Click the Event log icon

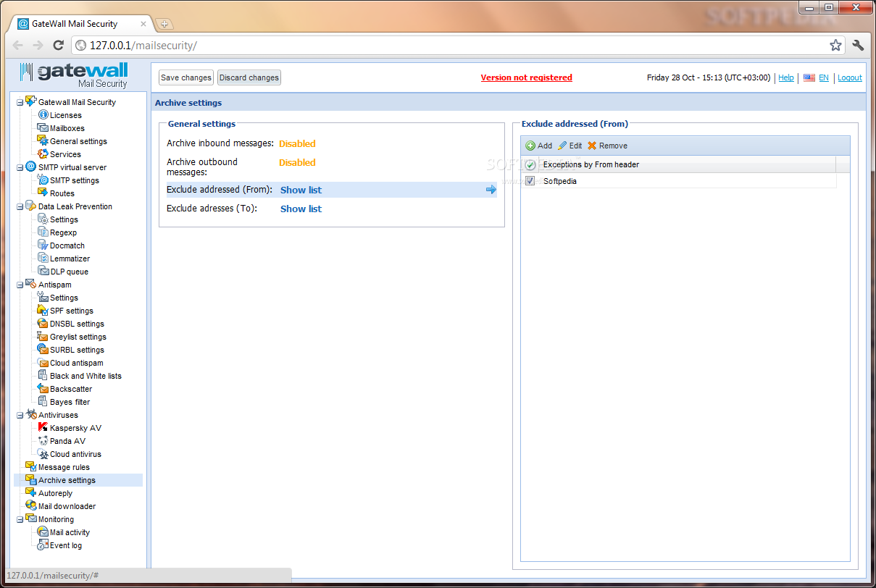coord(43,545)
